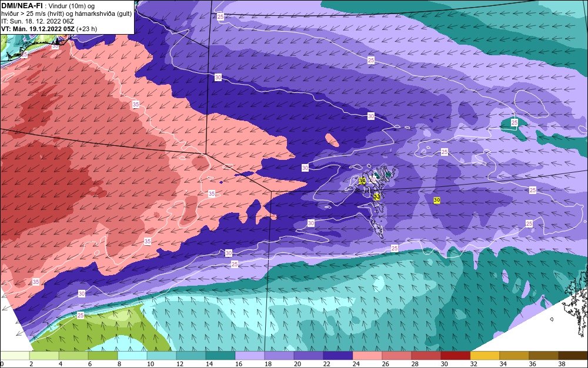Click the 0–2 m/s pale yellow legend swatch
The width and height of the screenshot is (588, 368).
[15, 356]
